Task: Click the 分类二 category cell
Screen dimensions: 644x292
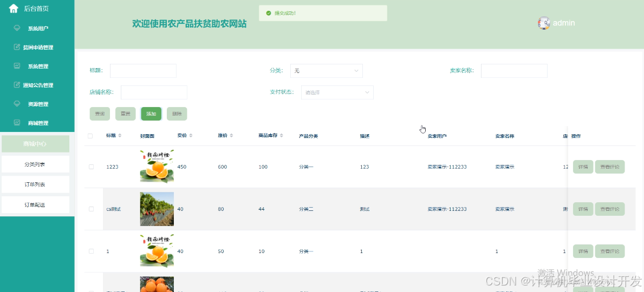Action: (x=306, y=209)
